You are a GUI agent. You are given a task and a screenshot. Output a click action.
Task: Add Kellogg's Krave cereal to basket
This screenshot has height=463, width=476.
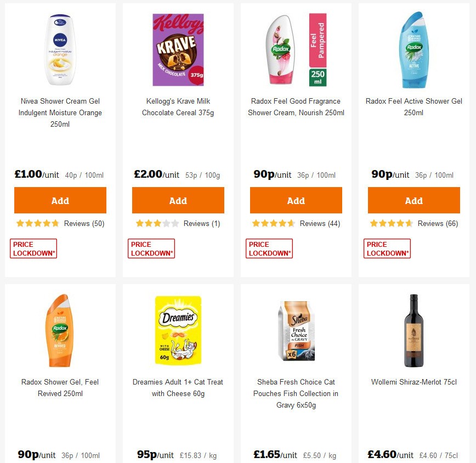178,200
